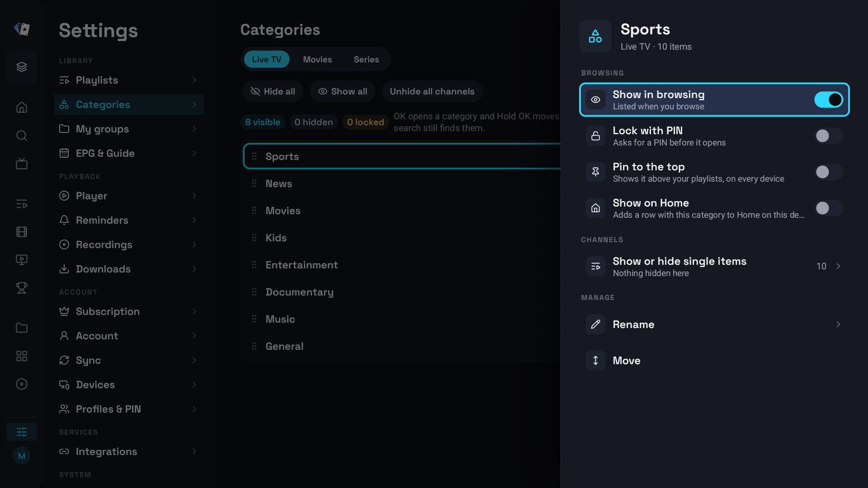Open the folder icon in the rail
The width and height of the screenshot is (868, 488).
click(x=22, y=328)
